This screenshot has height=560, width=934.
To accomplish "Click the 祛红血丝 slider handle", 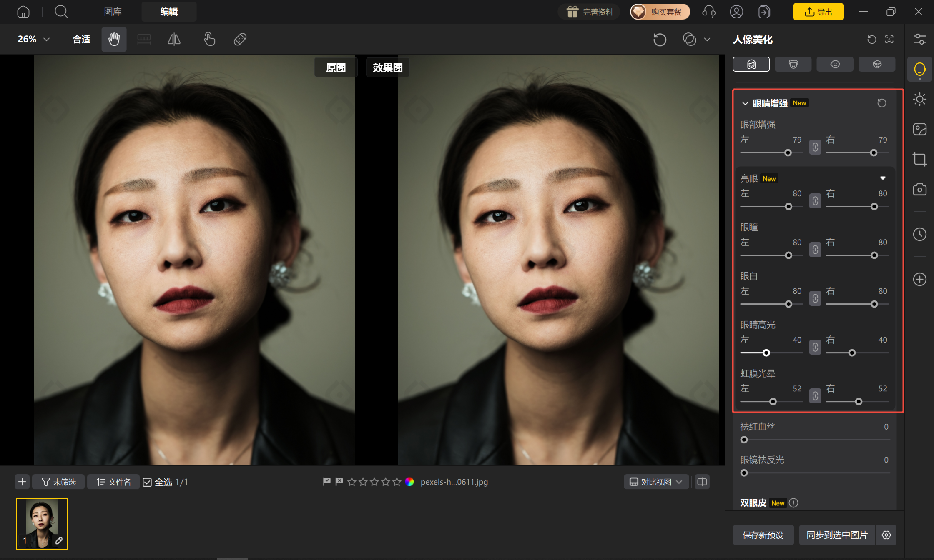I will click(x=744, y=440).
